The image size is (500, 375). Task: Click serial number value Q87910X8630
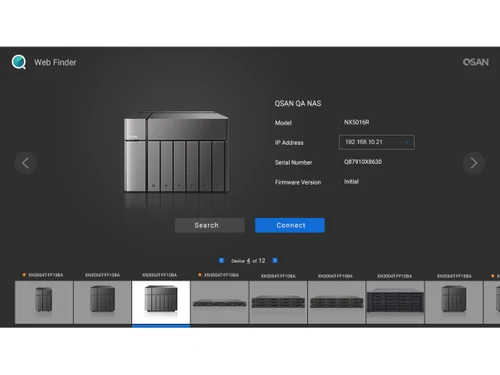363,162
